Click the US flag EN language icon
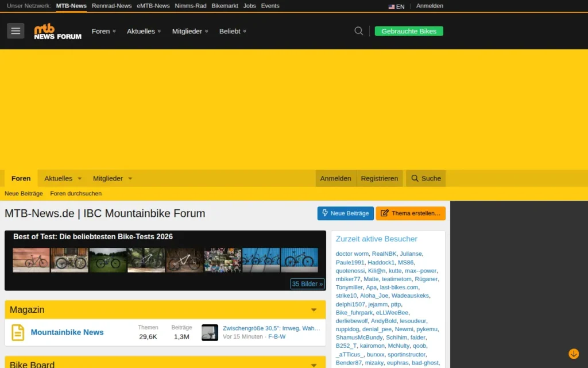Screen dimensions: 588x368 coord(396,6)
